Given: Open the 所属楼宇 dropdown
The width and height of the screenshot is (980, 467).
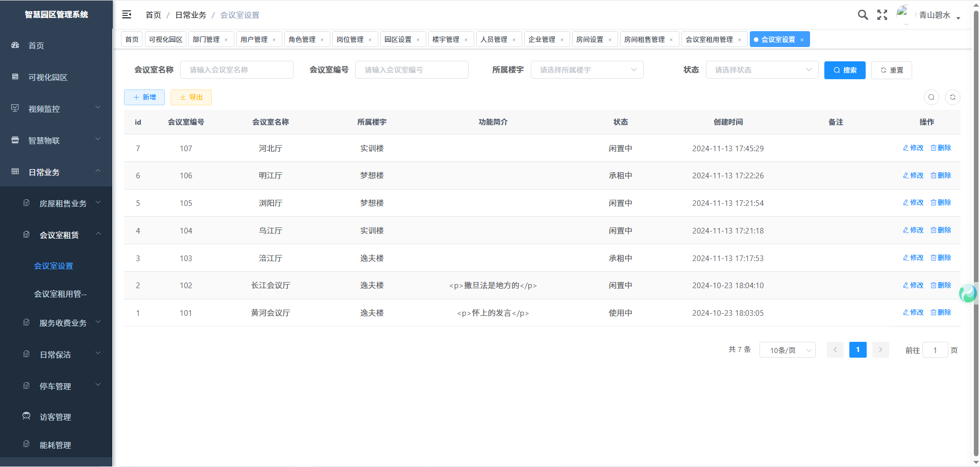Looking at the screenshot, I should [587, 70].
